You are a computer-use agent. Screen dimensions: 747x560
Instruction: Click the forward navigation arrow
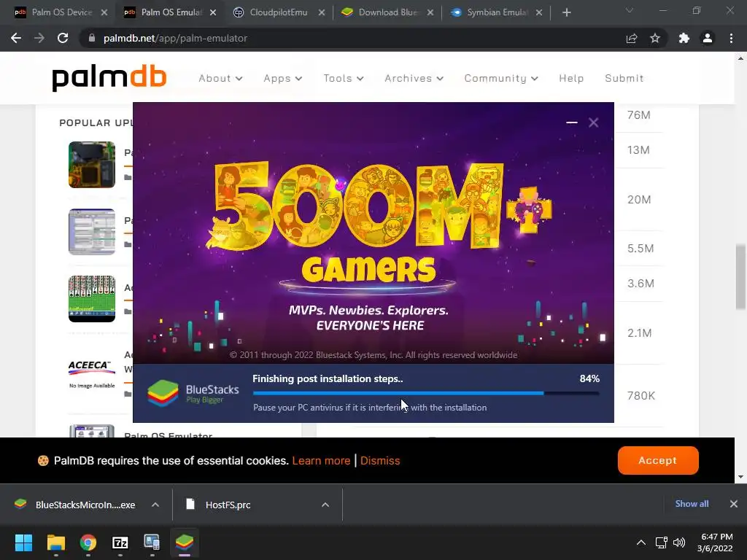[39, 38]
